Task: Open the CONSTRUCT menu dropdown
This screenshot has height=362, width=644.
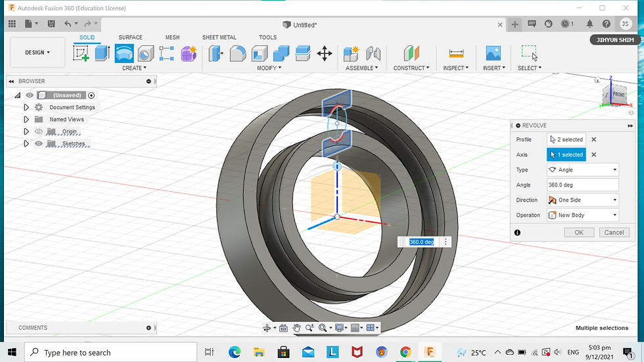Action: [411, 68]
